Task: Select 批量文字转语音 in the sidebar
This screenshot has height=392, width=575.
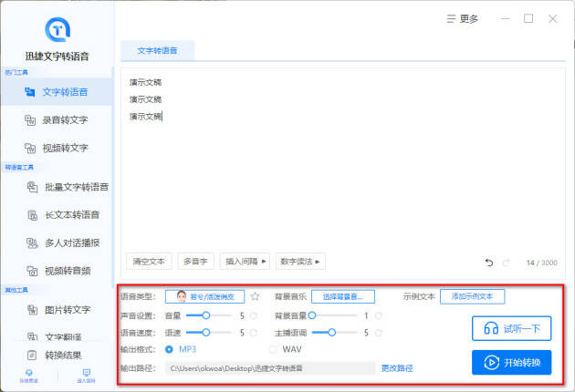Action: pyautogui.click(x=76, y=187)
